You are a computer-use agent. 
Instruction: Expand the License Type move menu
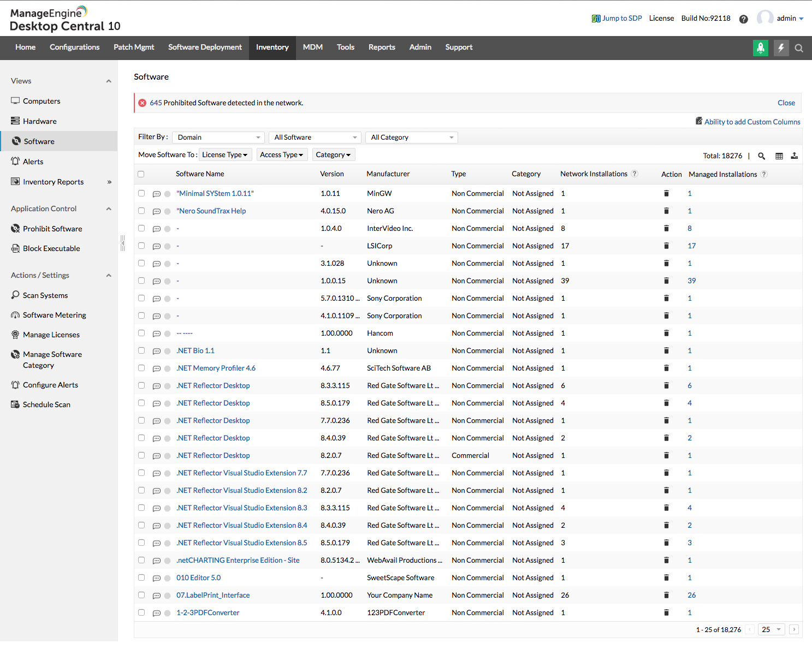point(225,155)
